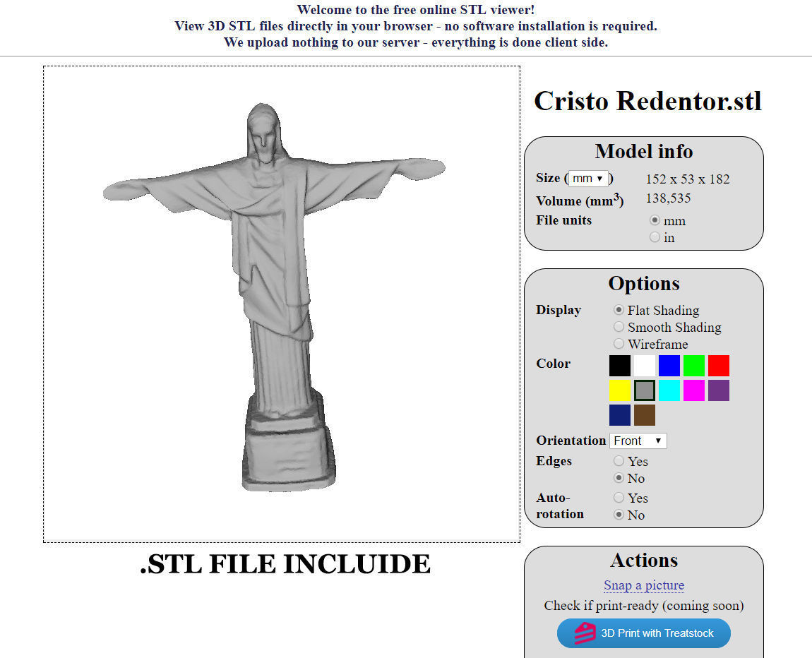Select No for Auto-rotation
The height and width of the screenshot is (658, 812).
click(619, 515)
